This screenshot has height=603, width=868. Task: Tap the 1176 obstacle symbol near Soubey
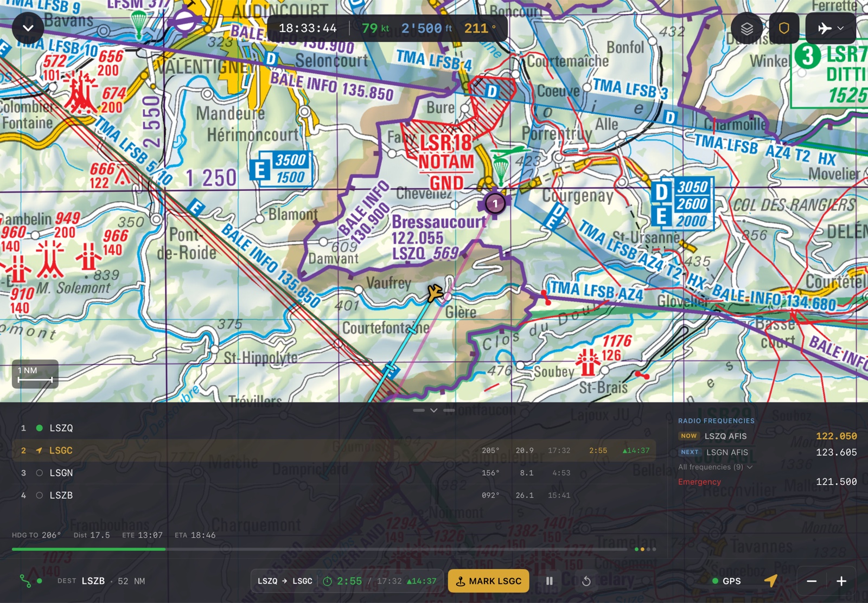tap(588, 362)
